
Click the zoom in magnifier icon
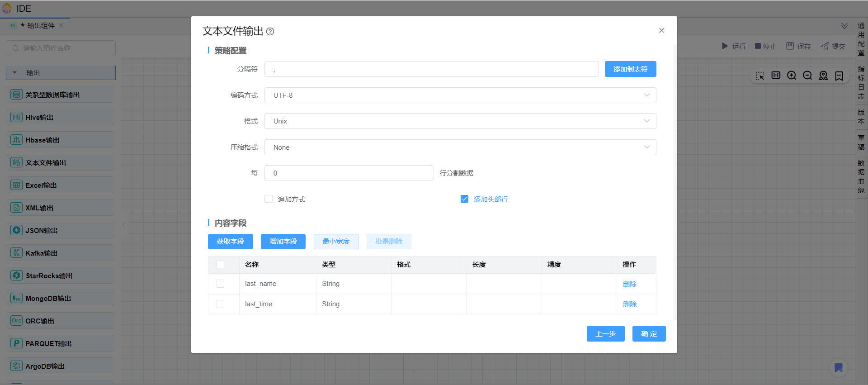792,76
